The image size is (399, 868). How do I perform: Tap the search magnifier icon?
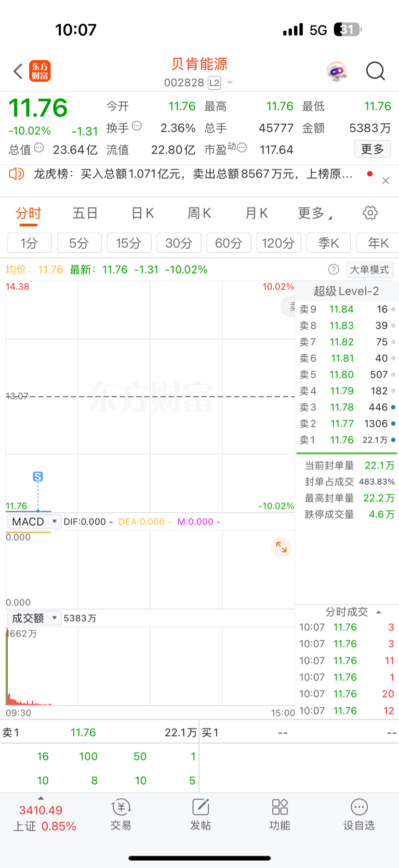pos(375,71)
